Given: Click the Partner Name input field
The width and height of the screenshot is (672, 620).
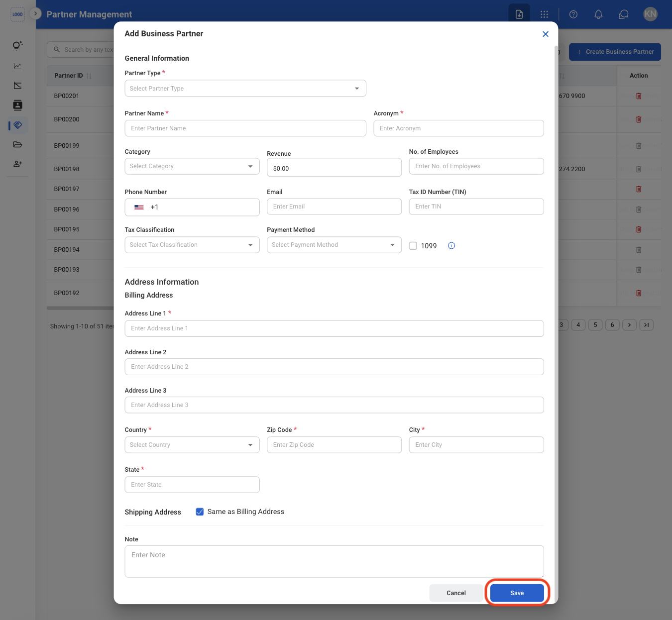Looking at the screenshot, I should pyautogui.click(x=245, y=128).
